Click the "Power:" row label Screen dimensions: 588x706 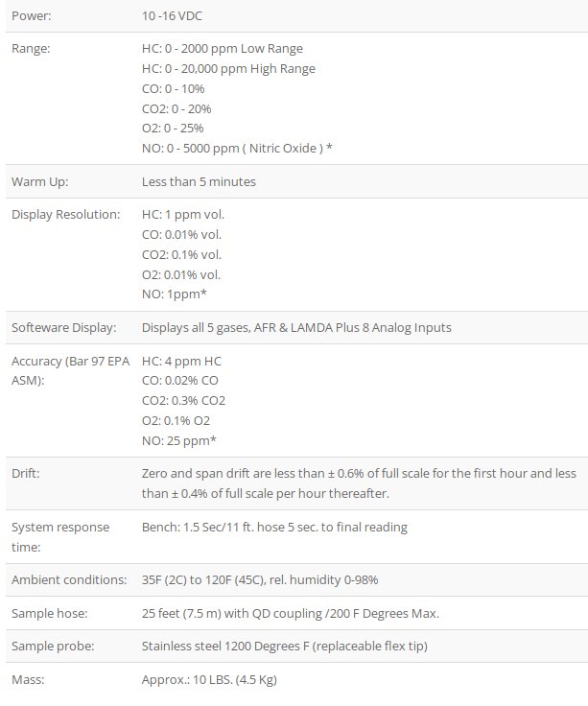coord(33,16)
